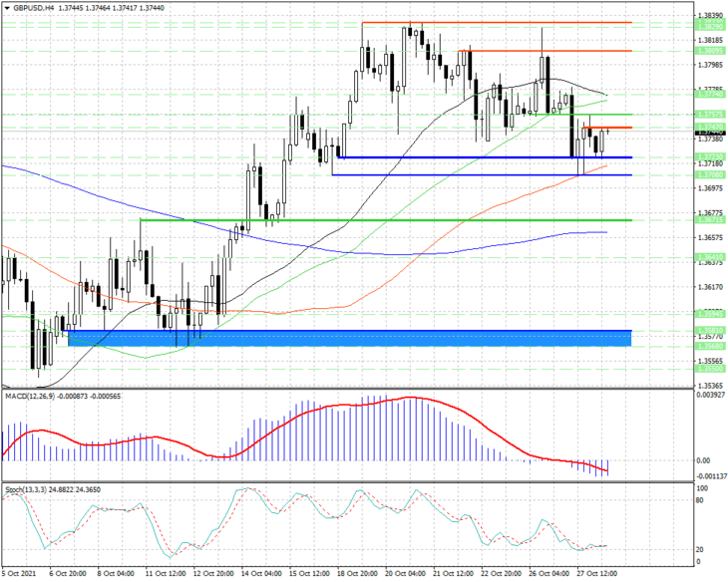The width and height of the screenshot is (728, 582).
Task: Select the long green horizontal line at 1.36715
Action: 386,220
